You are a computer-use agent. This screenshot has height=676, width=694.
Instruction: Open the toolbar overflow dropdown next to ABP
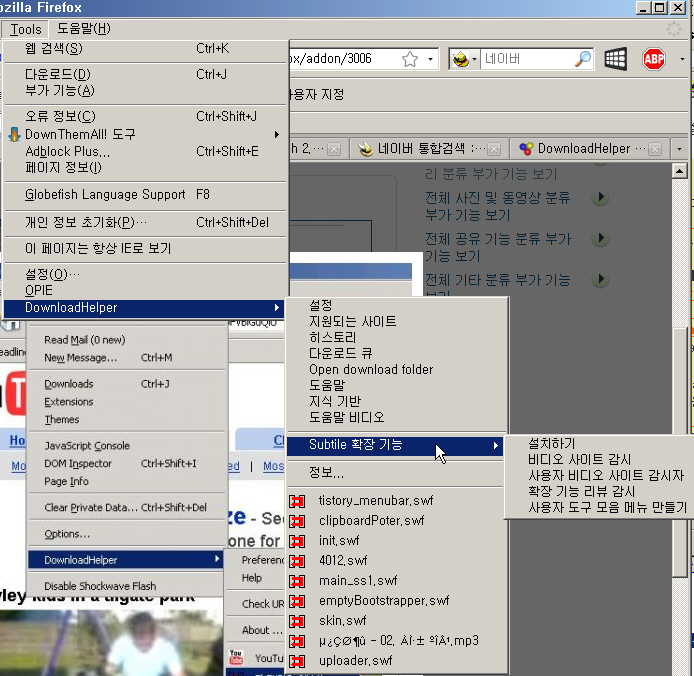tap(682, 59)
